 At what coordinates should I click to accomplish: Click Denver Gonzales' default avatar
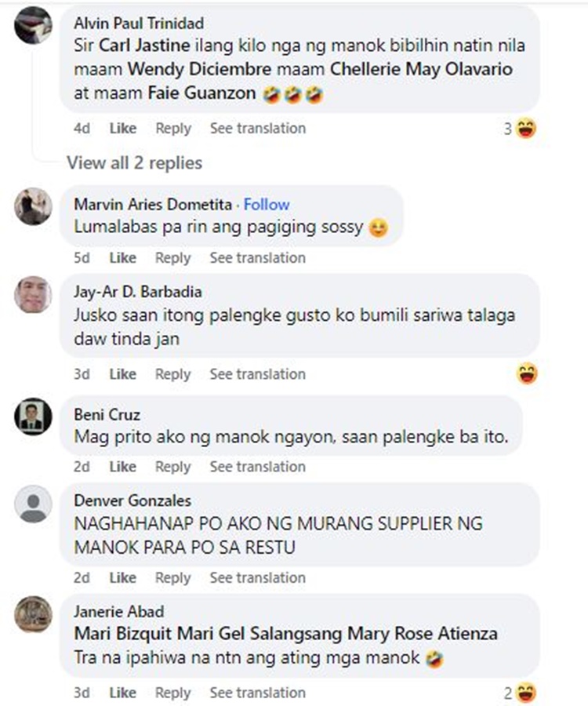coord(33,504)
